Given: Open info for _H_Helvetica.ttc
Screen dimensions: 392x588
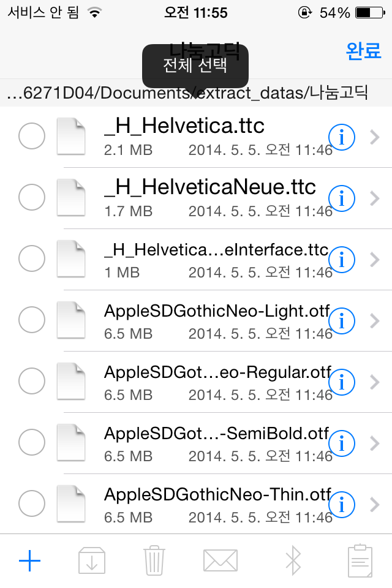Looking at the screenshot, I should click(x=342, y=137).
